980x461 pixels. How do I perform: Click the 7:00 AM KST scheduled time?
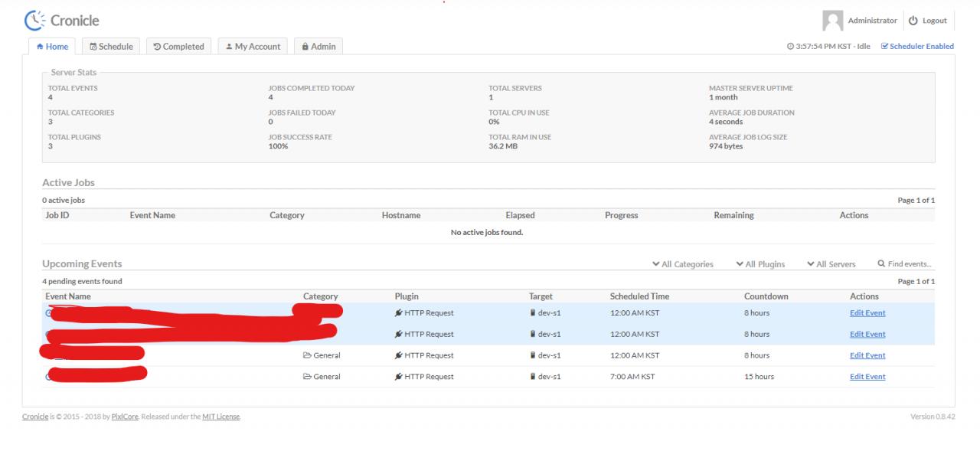pos(632,377)
